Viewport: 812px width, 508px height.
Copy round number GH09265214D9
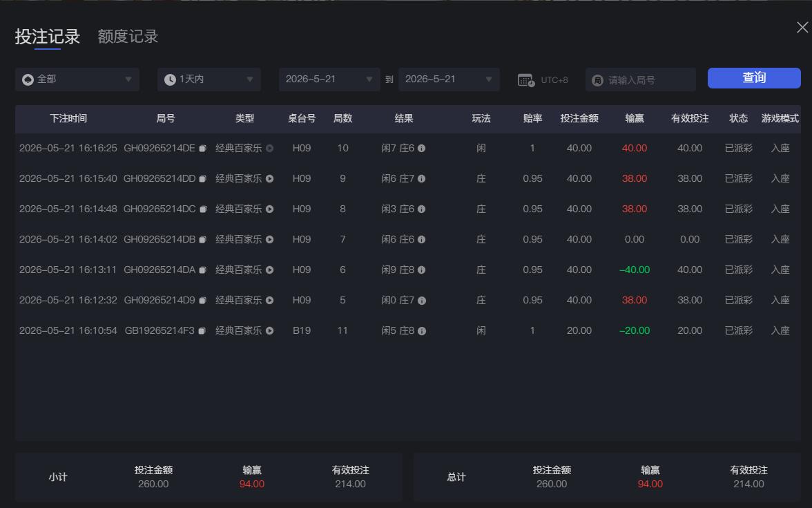203,301
